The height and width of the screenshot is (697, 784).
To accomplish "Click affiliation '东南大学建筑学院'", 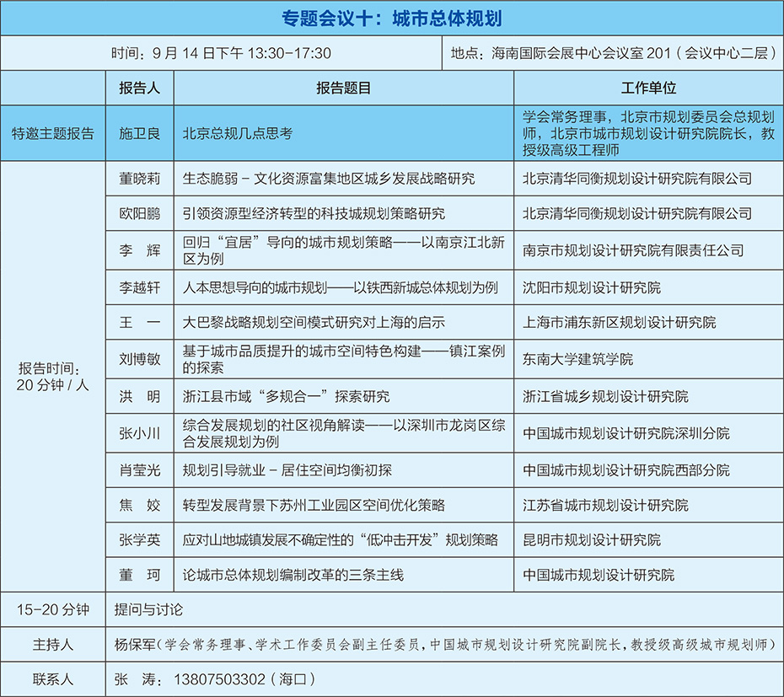I will point(577,359).
